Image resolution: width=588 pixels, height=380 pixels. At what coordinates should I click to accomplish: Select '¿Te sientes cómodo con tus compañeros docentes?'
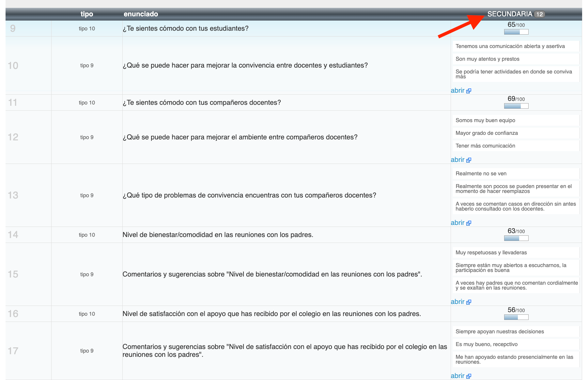tap(202, 103)
